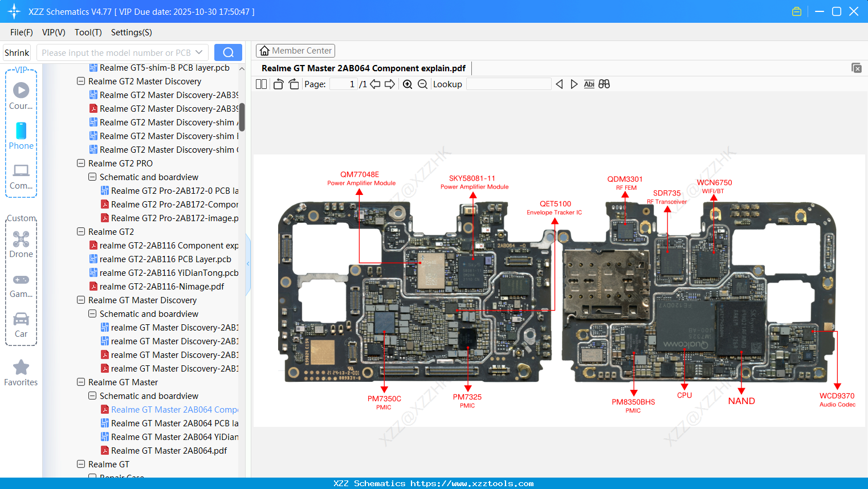The height and width of the screenshot is (489, 868).
Task: Select the Car category icon
Action: [x=21, y=324]
